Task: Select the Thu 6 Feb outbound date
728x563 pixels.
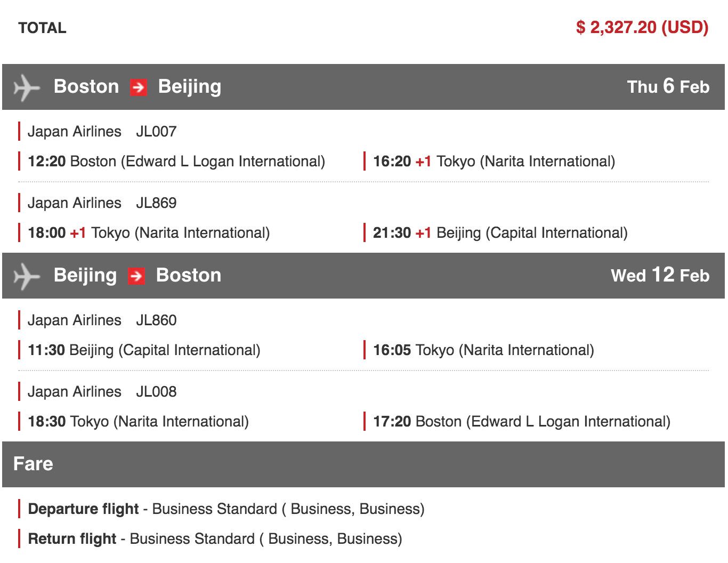Action: click(x=668, y=86)
